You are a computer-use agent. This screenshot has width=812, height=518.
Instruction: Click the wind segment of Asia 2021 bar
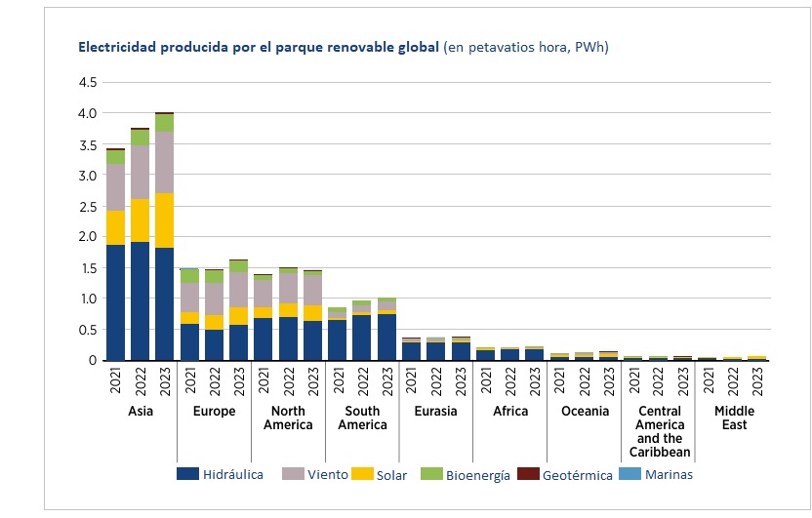coord(116,187)
